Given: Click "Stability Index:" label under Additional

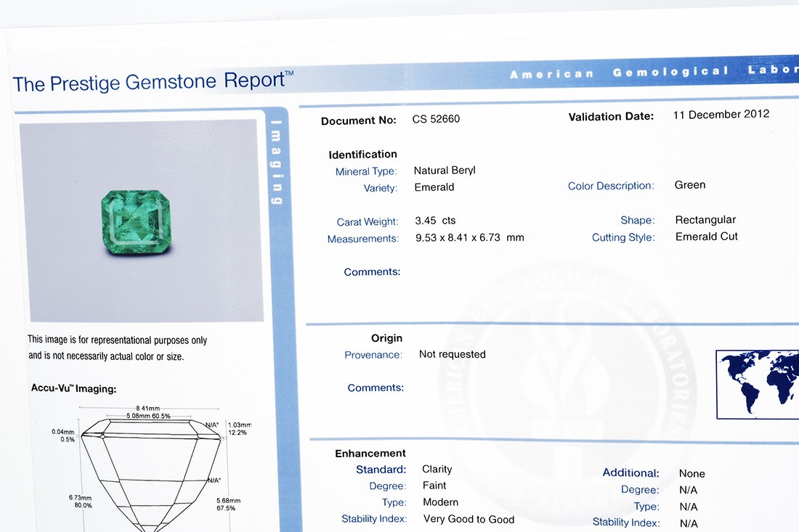Looking at the screenshot, I should pos(625,523).
